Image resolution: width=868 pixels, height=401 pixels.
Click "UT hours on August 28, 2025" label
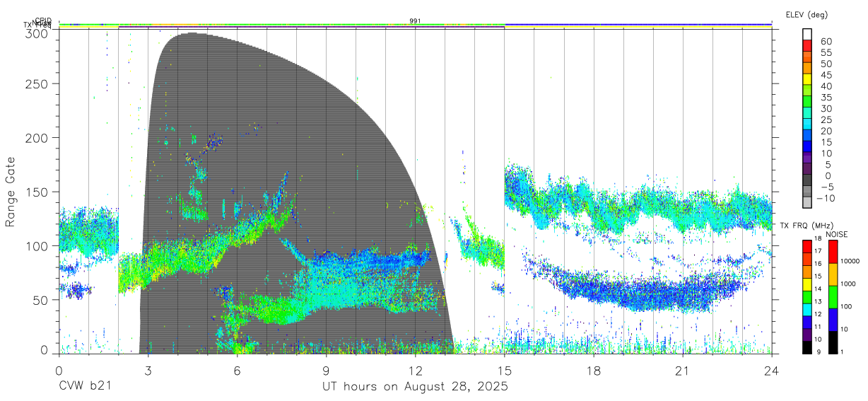pyautogui.click(x=416, y=386)
